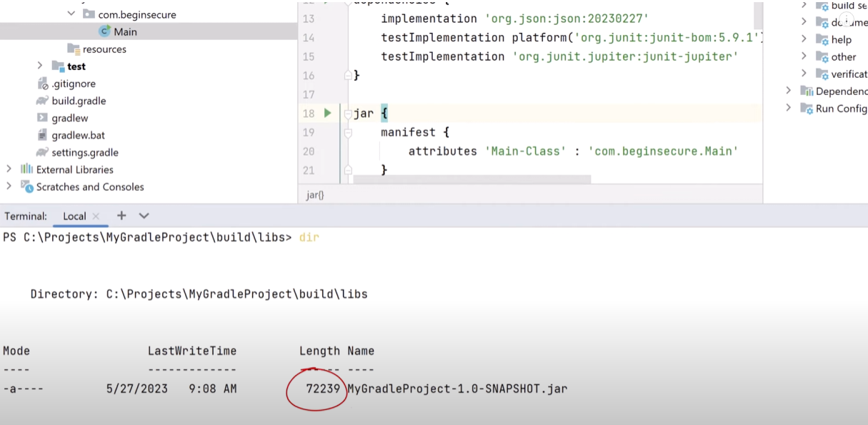868x425 pixels.
Task: Click the verification group gear icon
Action: [822, 74]
